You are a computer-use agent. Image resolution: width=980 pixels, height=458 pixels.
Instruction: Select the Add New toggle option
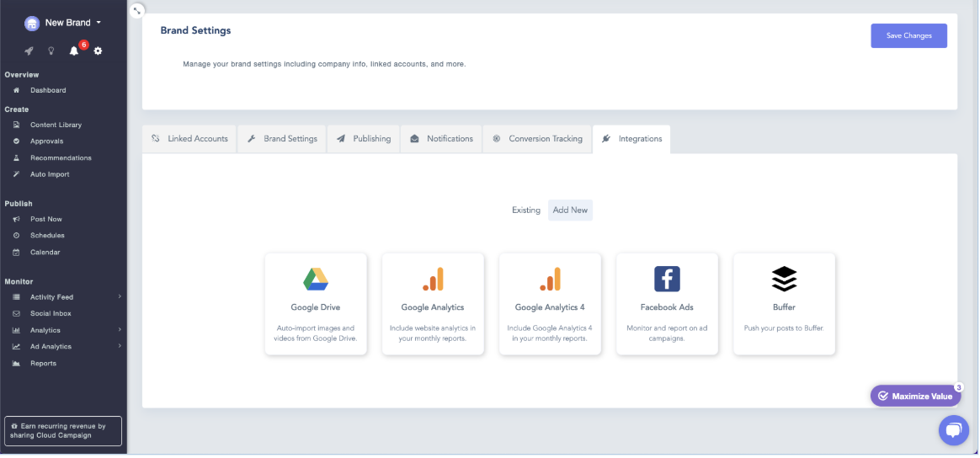[570, 210]
